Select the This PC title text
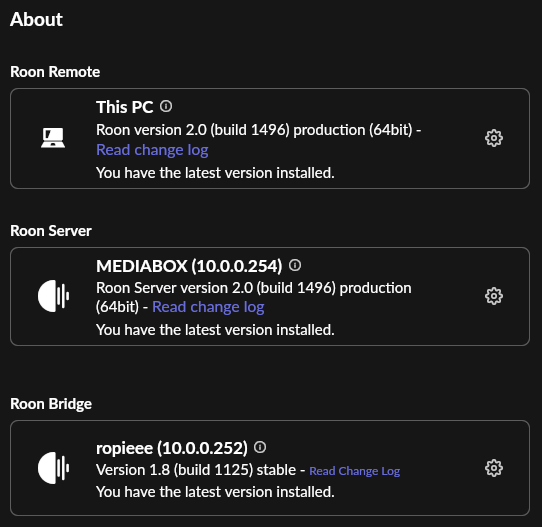The image size is (542, 527). pyautogui.click(x=125, y=107)
